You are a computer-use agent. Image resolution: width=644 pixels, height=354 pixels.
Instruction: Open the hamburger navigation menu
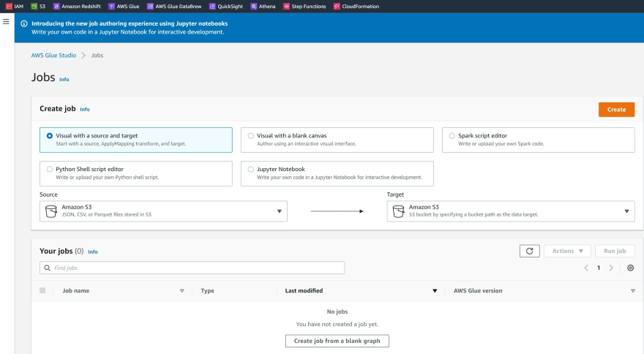[x=6, y=22]
